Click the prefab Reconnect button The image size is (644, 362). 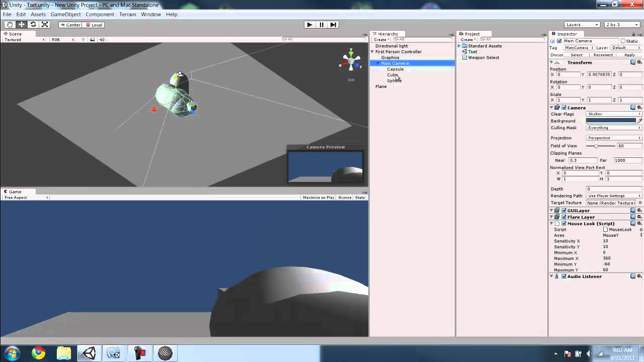pyautogui.click(x=603, y=55)
